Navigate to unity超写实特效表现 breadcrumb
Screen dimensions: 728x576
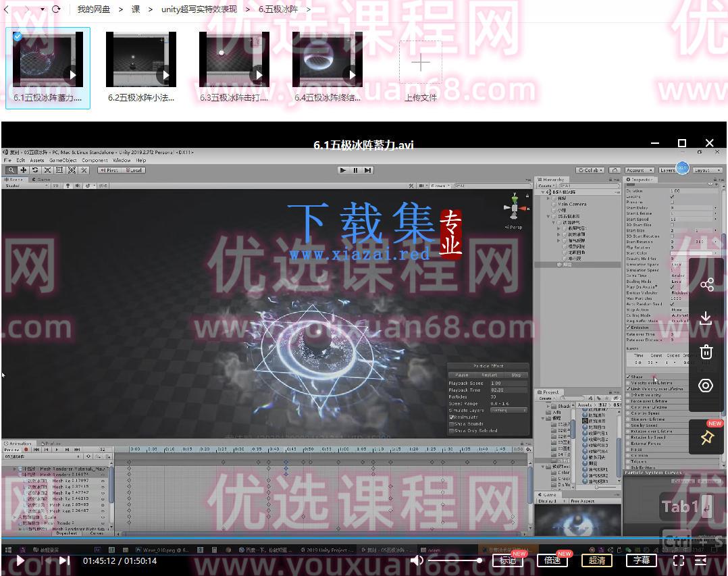pyautogui.click(x=199, y=9)
